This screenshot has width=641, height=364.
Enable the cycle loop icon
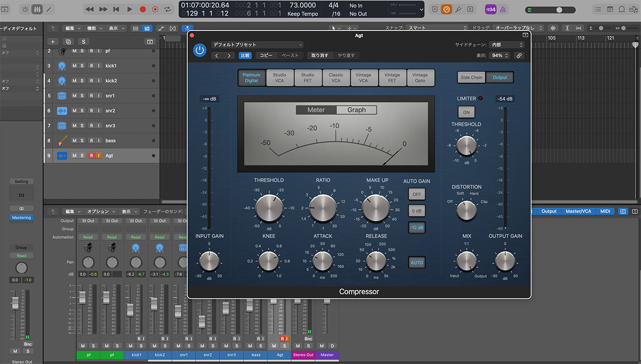point(168,9)
